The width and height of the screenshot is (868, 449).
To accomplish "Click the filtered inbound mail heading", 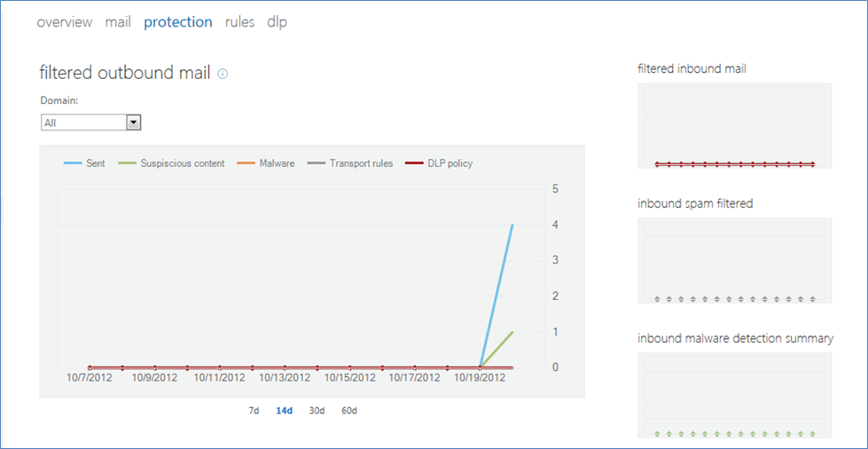I will point(692,68).
